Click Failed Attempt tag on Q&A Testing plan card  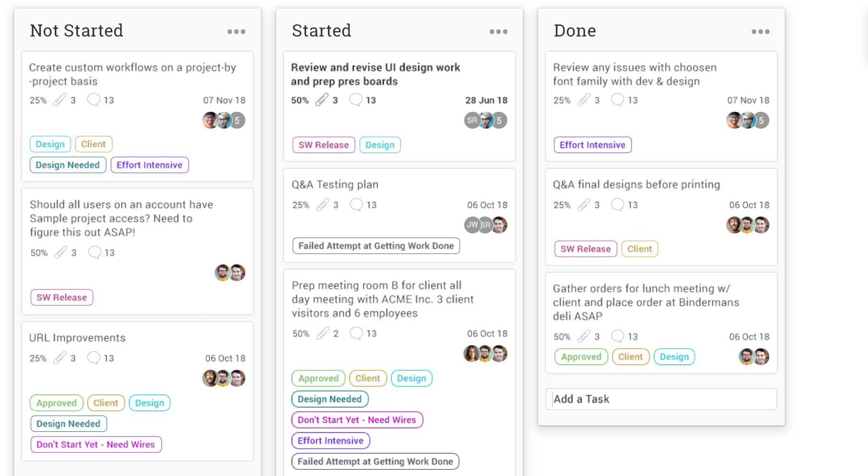(x=376, y=246)
